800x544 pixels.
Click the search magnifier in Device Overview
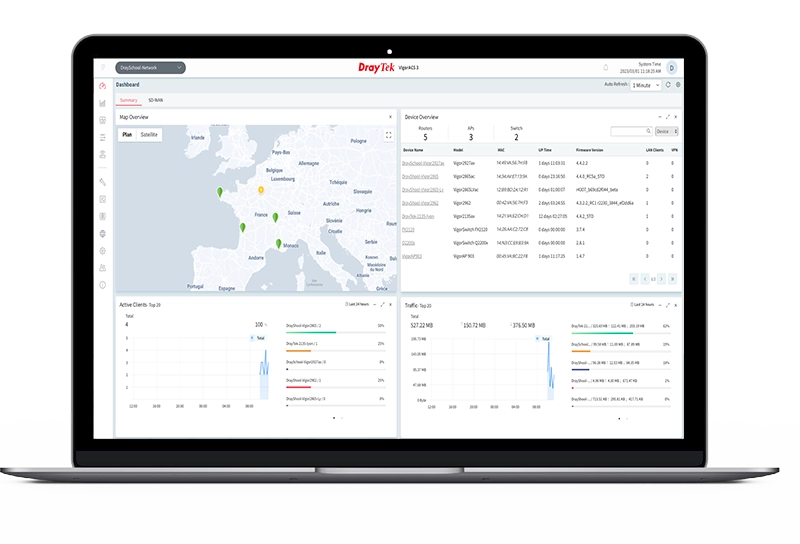648,131
